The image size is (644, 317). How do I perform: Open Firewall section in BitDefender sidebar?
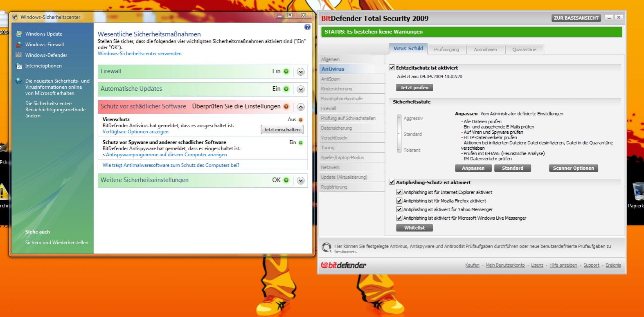pyautogui.click(x=352, y=108)
